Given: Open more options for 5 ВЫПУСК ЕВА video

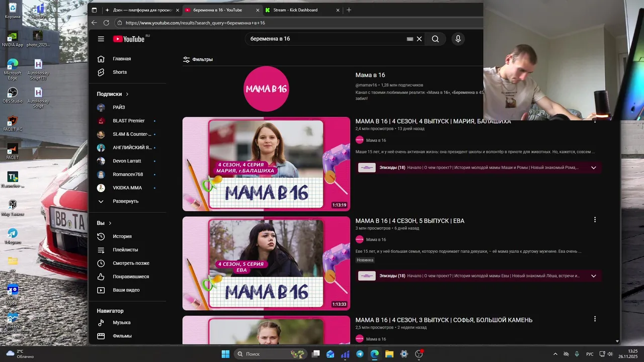Looking at the screenshot, I should [x=595, y=220].
